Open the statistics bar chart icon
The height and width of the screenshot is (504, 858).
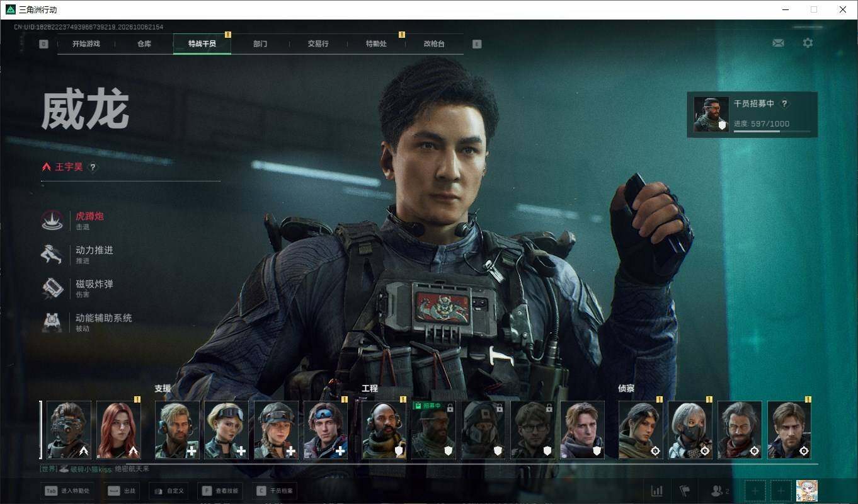coord(656,491)
